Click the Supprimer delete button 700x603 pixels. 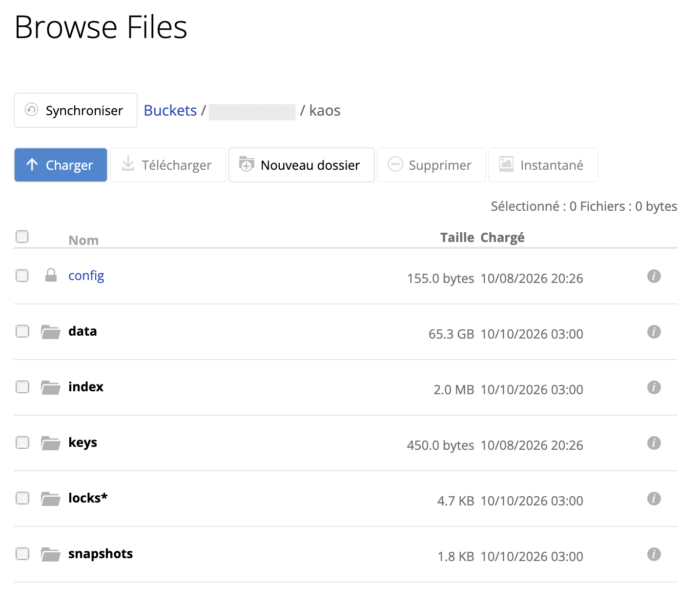click(x=432, y=165)
